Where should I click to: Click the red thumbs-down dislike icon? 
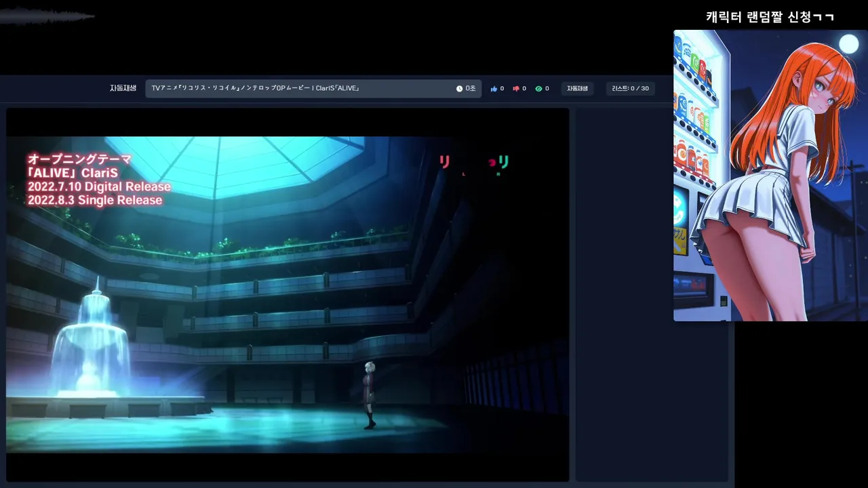pos(516,89)
